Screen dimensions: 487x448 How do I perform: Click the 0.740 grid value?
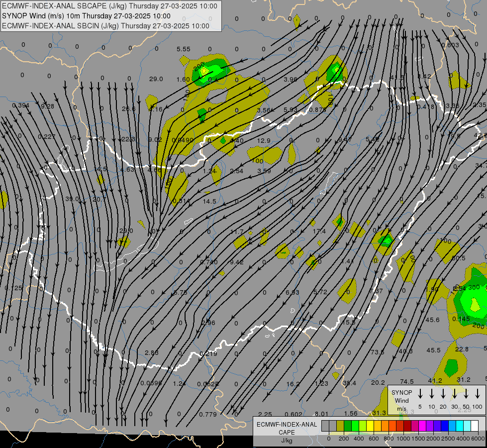tap(209, 262)
